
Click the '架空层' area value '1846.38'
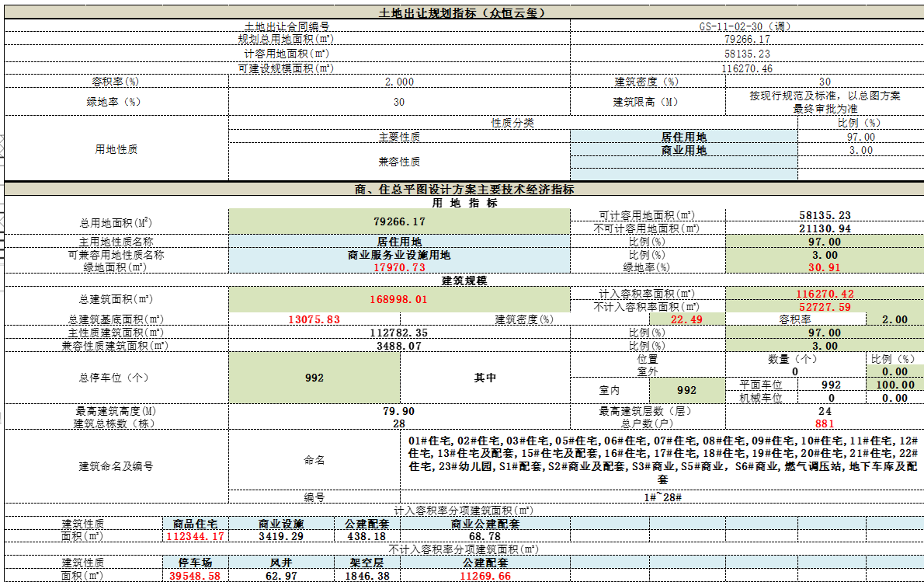366,576
